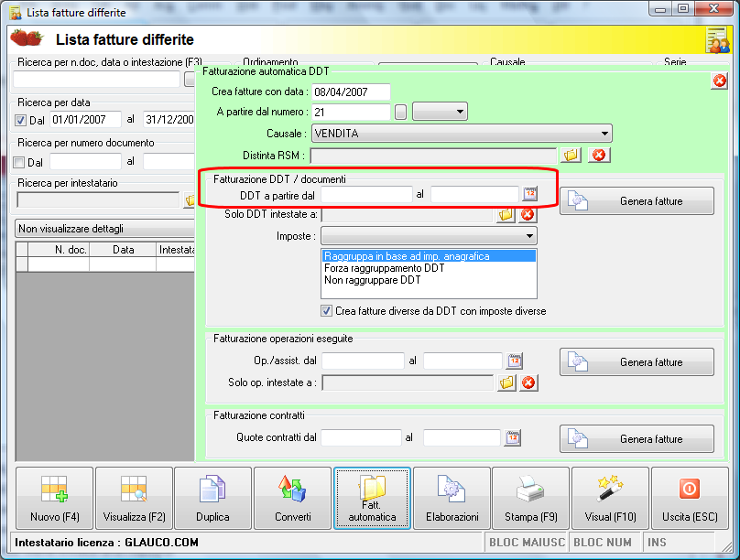Enable Dal checkbox under Ricerca per numero documento
This screenshot has height=560, width=740.
19,163
